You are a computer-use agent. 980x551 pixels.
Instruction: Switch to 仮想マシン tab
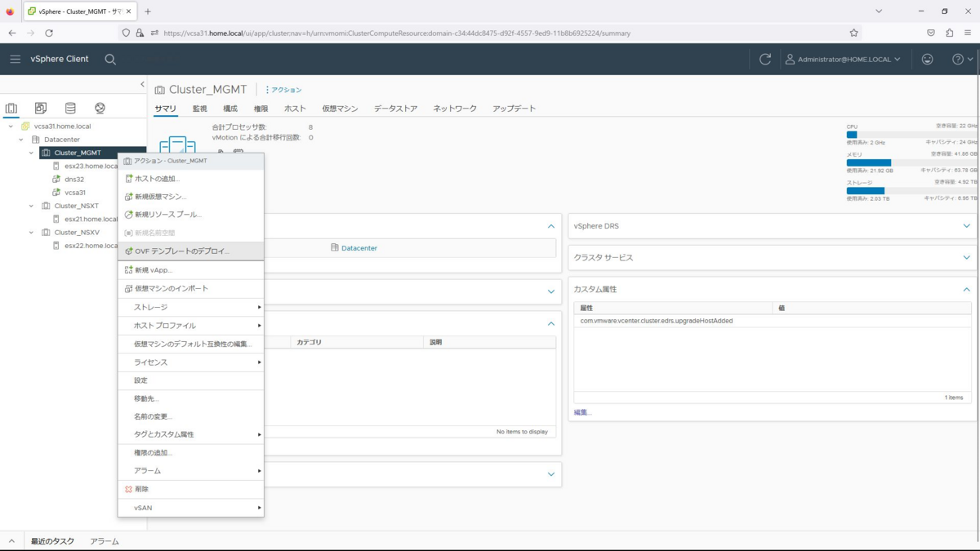[x=340, y=109]
